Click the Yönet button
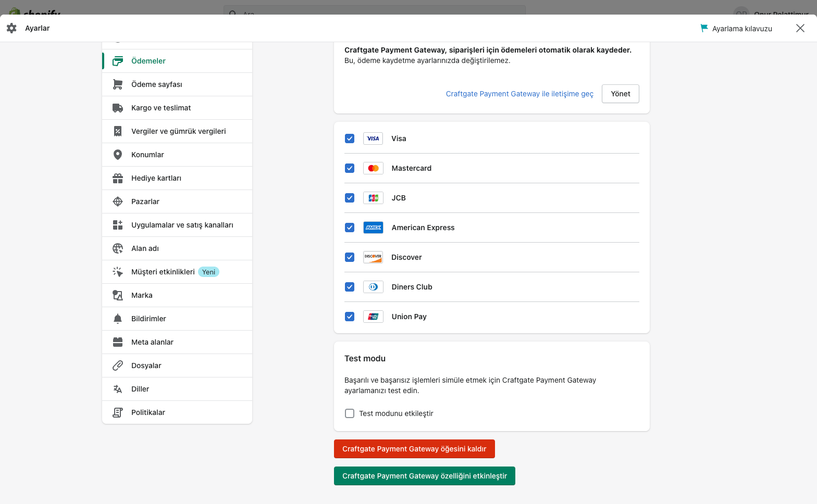This screenshot has height=504, width=817. click(x=621, y=94)
